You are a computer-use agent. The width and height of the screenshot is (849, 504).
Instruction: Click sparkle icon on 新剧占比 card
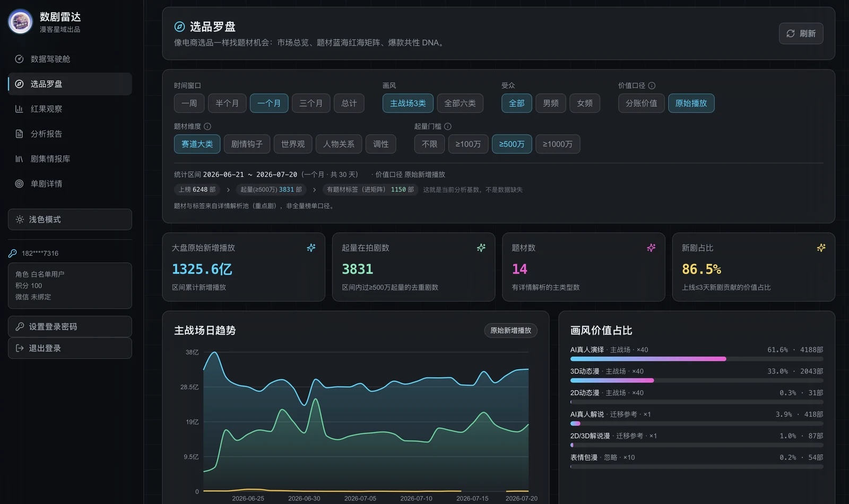(x=821, y=248)
